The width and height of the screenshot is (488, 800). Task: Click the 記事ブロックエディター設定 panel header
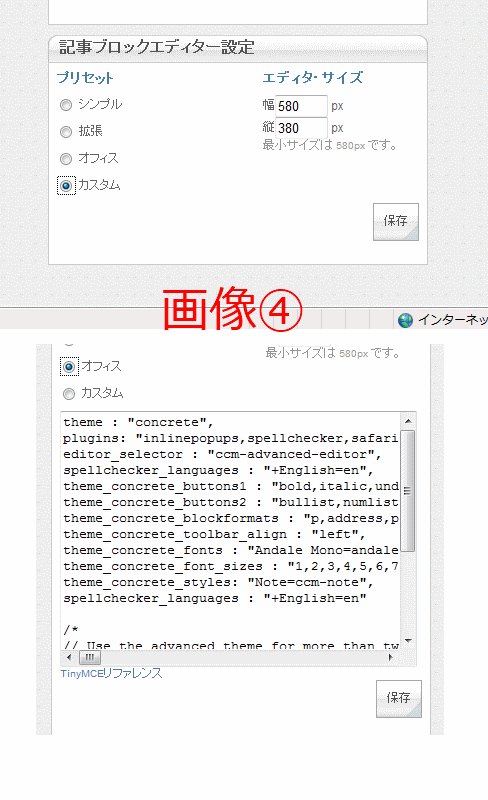point(238,48)
